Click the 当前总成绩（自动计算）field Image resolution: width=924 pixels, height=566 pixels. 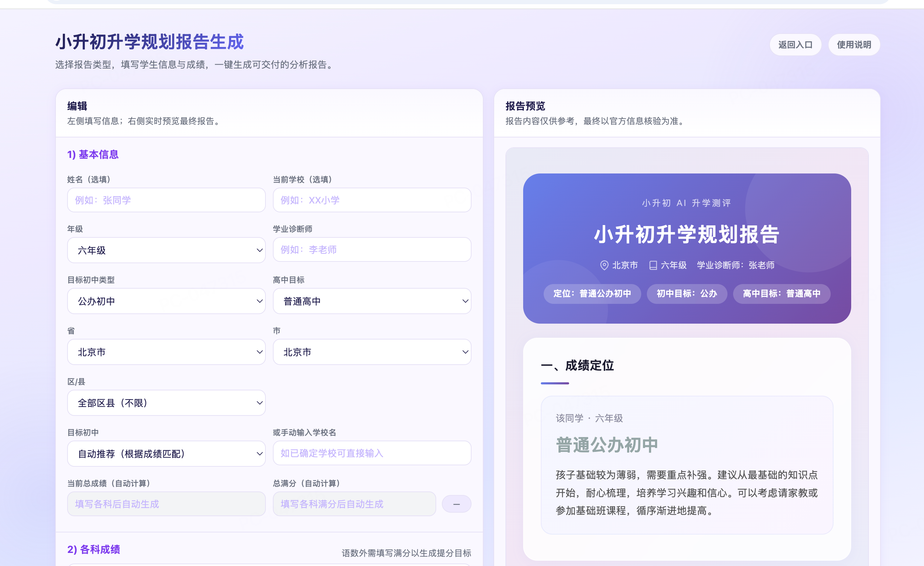[166, 504]
